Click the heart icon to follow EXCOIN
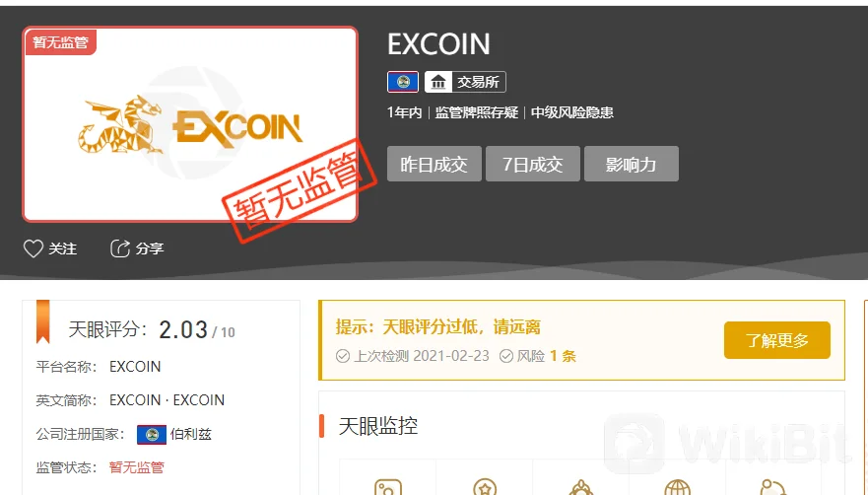 click(x=33, y=248)
